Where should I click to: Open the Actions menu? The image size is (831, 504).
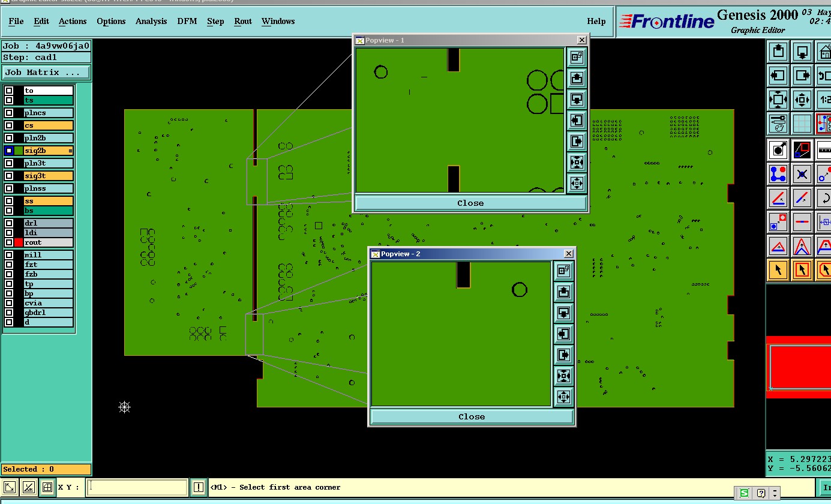tap(73, 21)
